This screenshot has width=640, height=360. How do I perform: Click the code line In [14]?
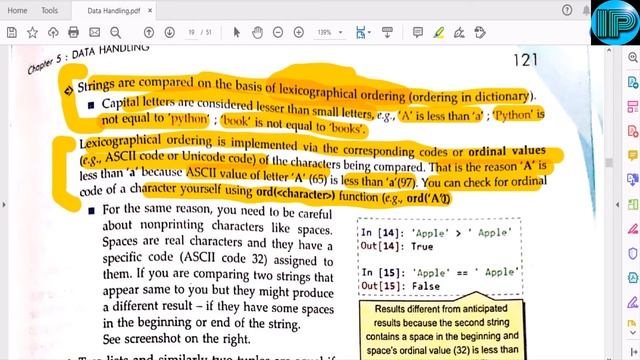pyautogui.click(x=436, y=233)
